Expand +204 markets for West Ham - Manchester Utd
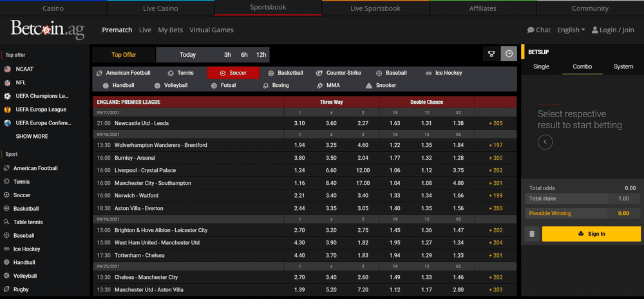Screen dimensions: 644x299 pos(495,243)
